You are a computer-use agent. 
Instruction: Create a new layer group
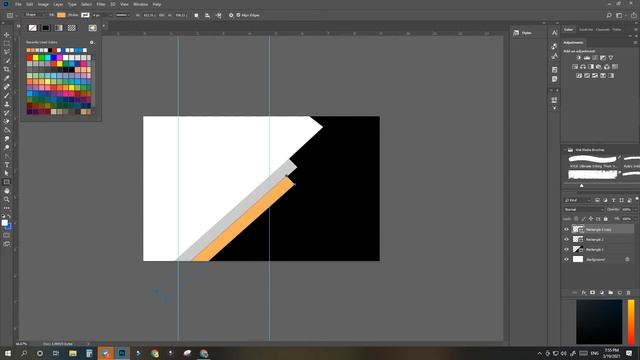(x=611, y=293)
